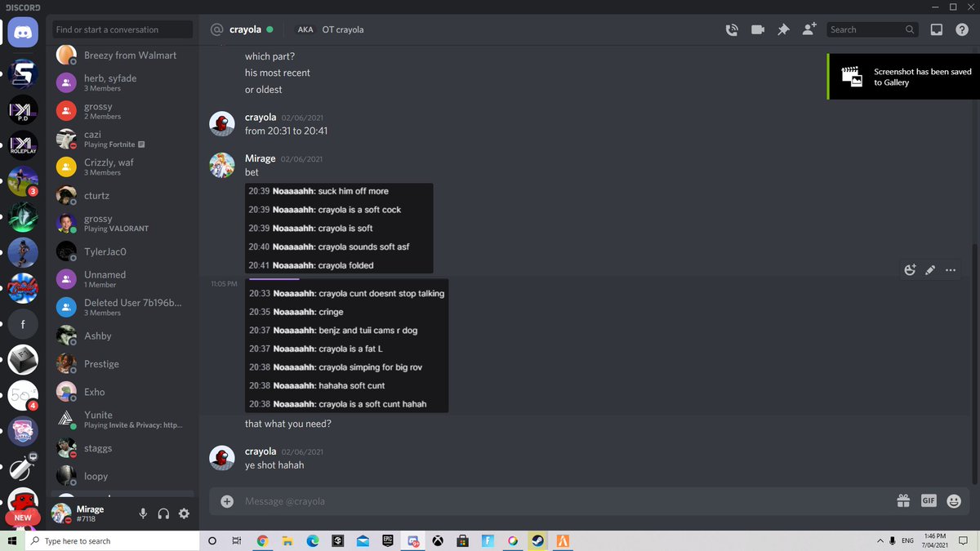
Task: Toggle headphone deafen
Action: point(163,513)
